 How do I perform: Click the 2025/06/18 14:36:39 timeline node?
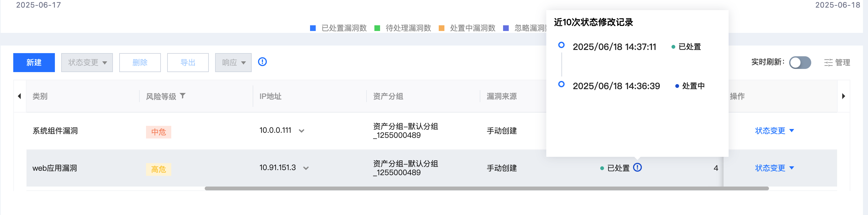tap(561, 84)
